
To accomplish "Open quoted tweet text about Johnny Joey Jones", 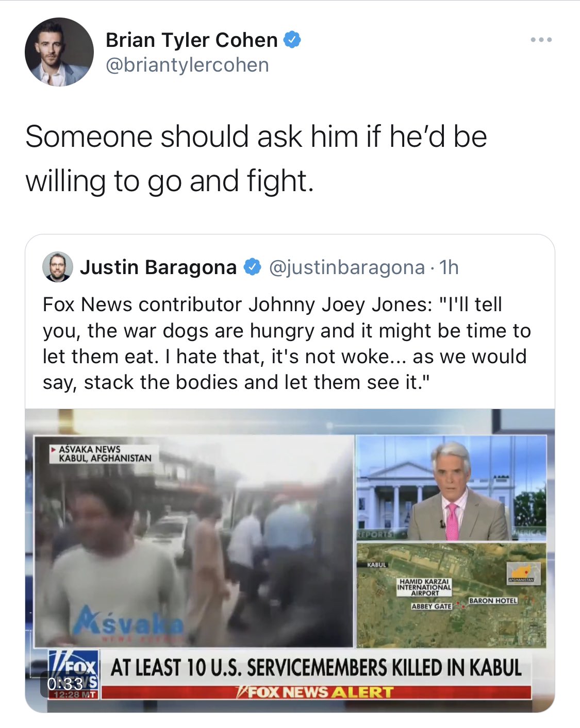I will coord(287,343).
